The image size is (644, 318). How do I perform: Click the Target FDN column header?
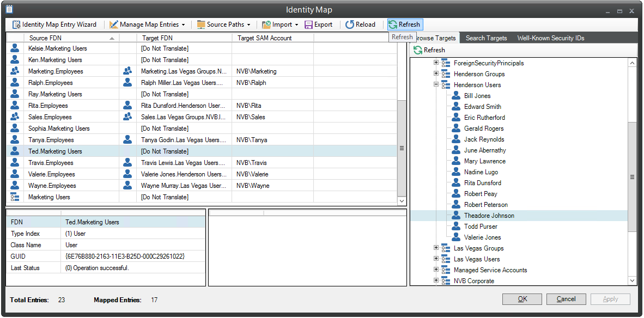[x=185, y=38]
